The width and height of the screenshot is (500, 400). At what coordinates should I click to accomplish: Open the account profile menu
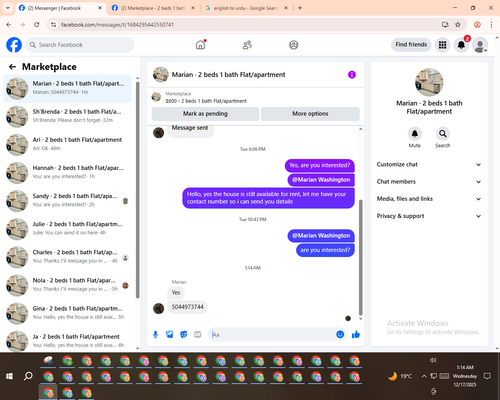click(480, 45)
